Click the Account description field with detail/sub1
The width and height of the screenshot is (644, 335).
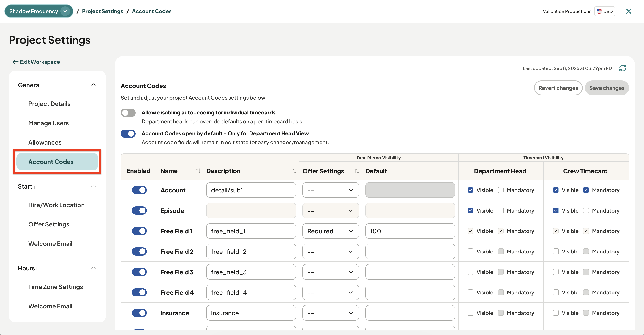point(251,190)
